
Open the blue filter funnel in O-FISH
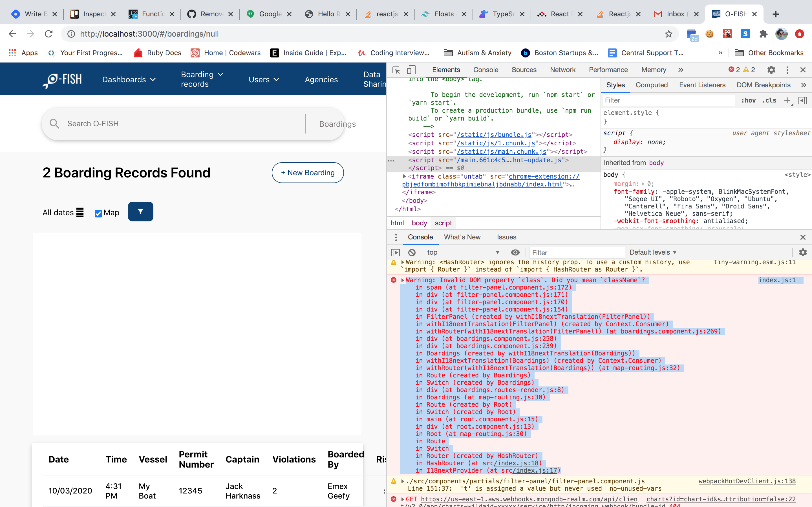click(141, 211)
